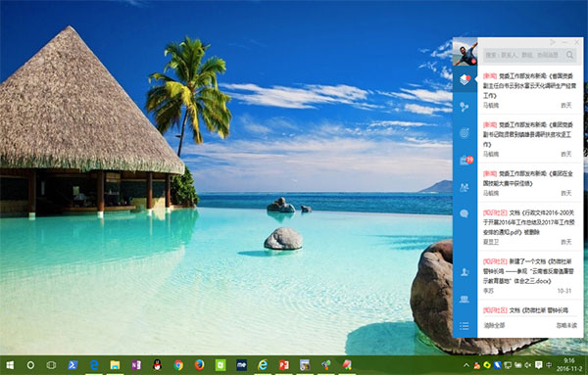Open the computer/device icon near sidebar bottom

click(x=465, y=299)
